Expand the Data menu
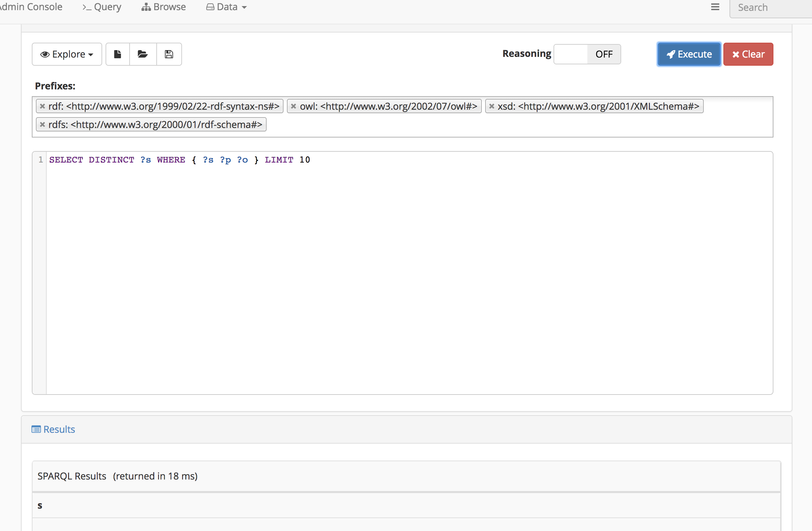 click(227, 7)
